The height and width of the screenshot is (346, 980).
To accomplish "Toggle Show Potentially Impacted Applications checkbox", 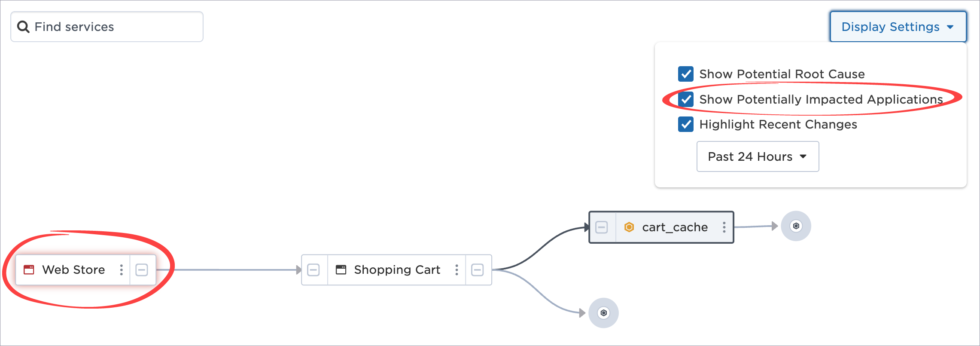I will 686,99.
